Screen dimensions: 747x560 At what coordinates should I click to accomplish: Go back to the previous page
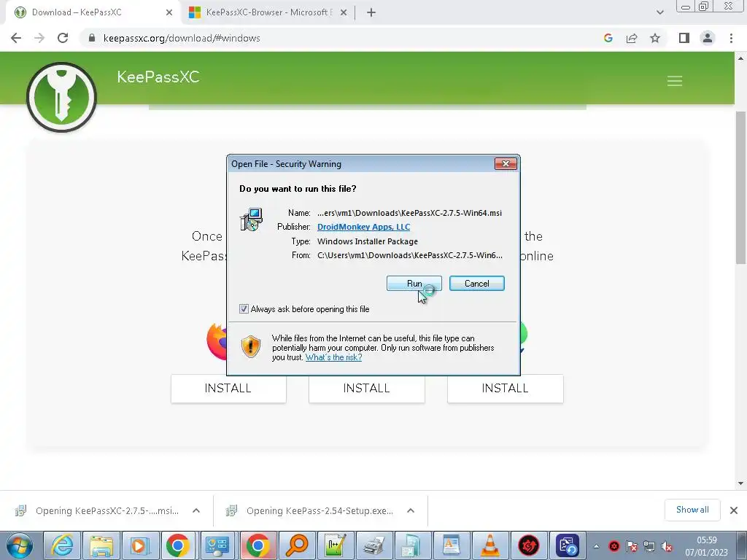point(16,38)
